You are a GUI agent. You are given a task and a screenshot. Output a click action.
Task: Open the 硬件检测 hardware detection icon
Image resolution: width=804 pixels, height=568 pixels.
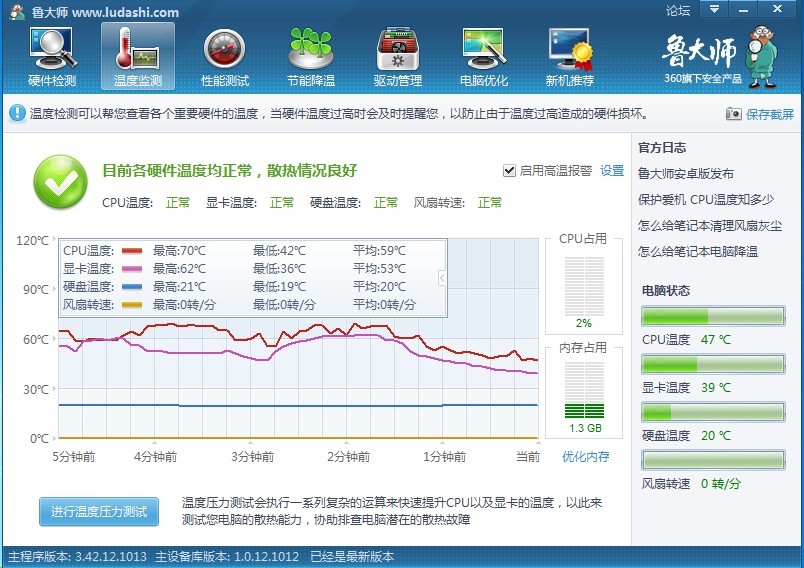point(52,56)
